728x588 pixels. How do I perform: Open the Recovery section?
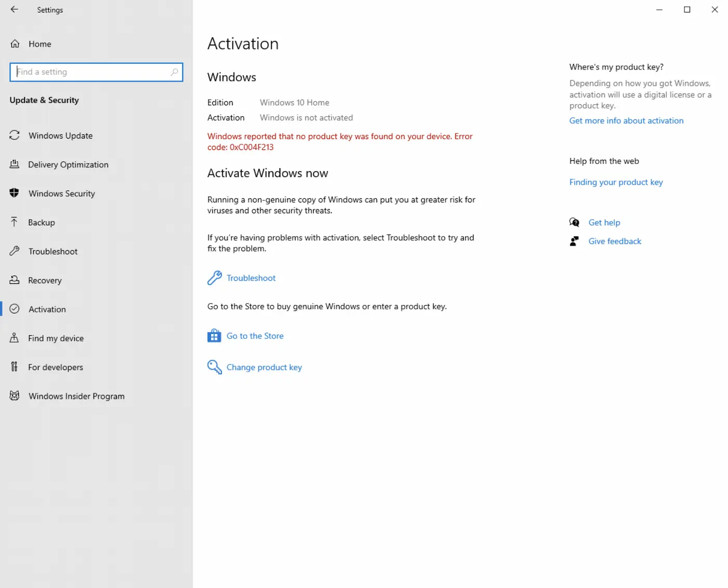click(45, 280)
